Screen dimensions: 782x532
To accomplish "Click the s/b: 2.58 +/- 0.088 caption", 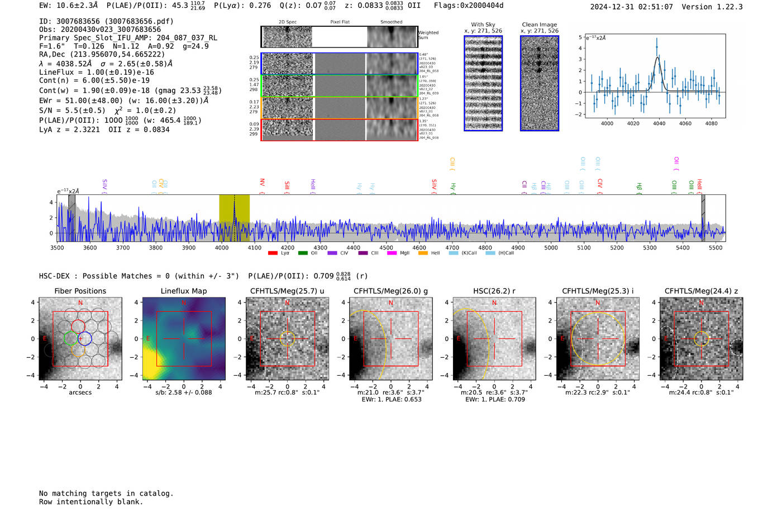I will tap(184, 392).
